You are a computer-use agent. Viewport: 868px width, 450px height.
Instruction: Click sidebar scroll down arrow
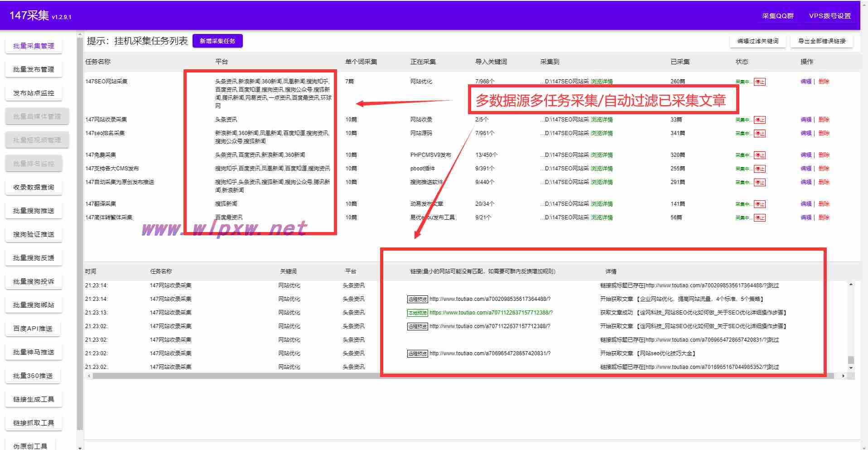coord(80,448)
